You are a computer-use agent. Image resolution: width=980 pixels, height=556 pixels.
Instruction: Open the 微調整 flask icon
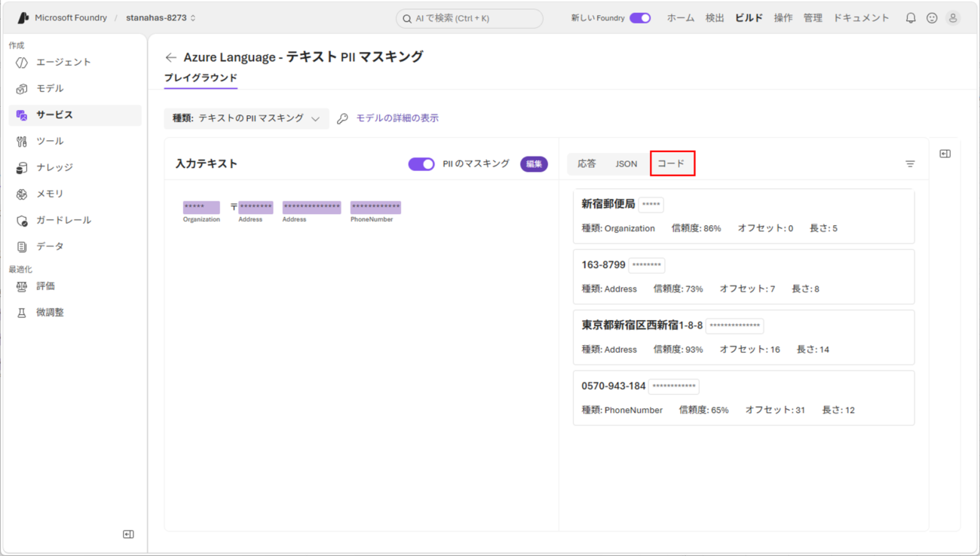(22, 313)
